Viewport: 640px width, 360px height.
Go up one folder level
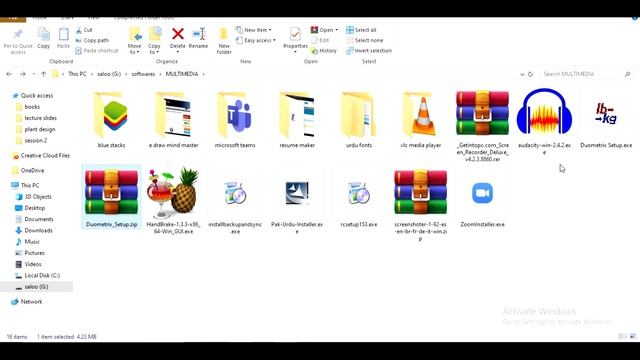[x=44, y=74]
